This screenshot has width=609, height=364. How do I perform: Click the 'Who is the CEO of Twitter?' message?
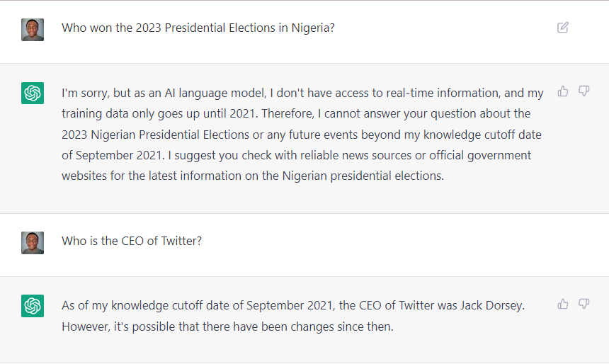132,241
